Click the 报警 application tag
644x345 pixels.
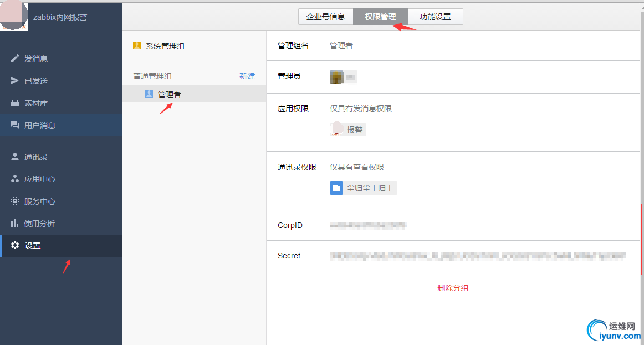pyautogui.click(x=348, y=130)
